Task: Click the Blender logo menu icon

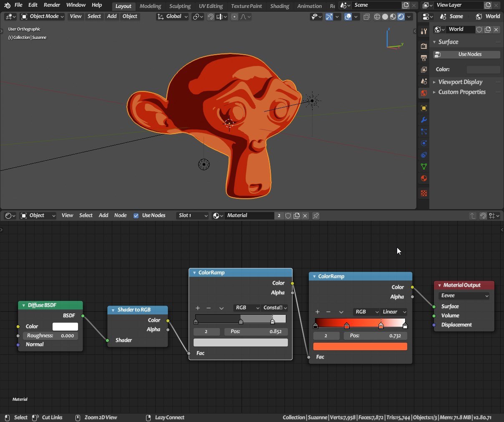Action: (x=7, y=5)
